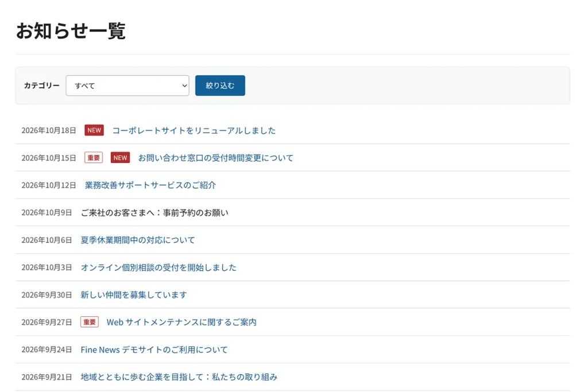The width and height of the screenshot is (588, 392).
Task: Open 夏季休業期間中の対応について link
Action: click(x=138, y=240)
